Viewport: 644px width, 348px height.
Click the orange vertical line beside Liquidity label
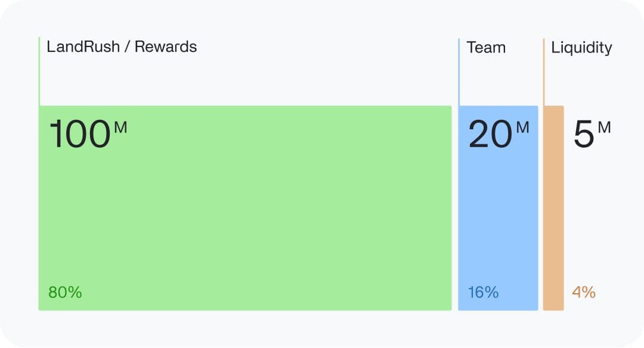pyautogui.click(x=544, y=72)
